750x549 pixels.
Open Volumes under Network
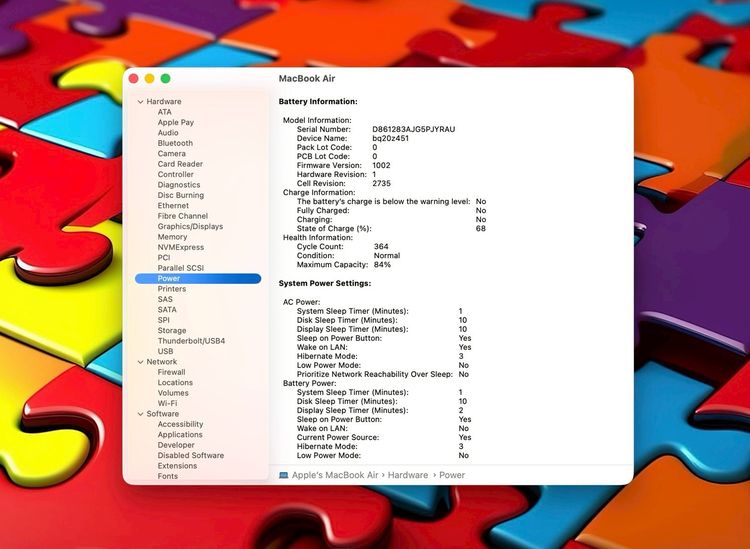[173, 394]
